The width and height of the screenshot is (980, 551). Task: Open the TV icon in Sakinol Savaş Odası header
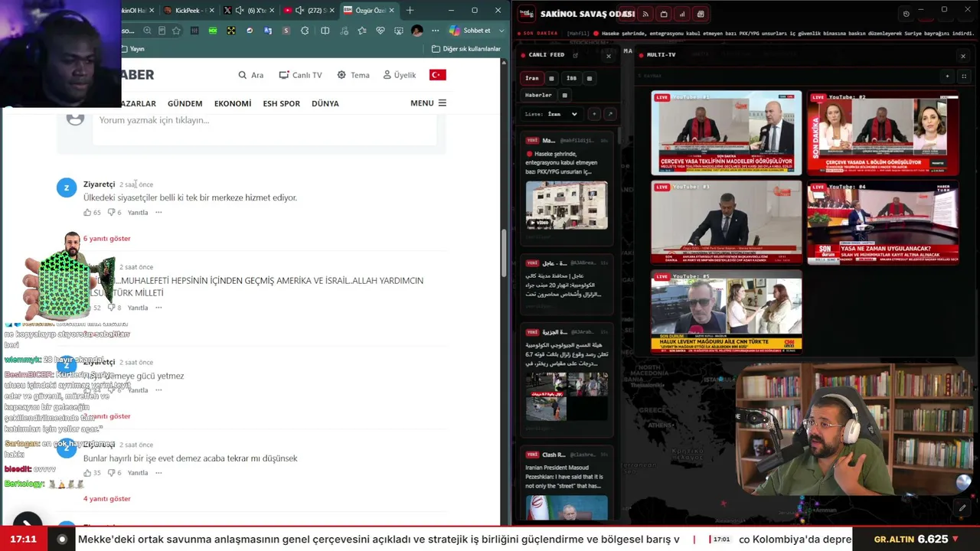point(664,14)
